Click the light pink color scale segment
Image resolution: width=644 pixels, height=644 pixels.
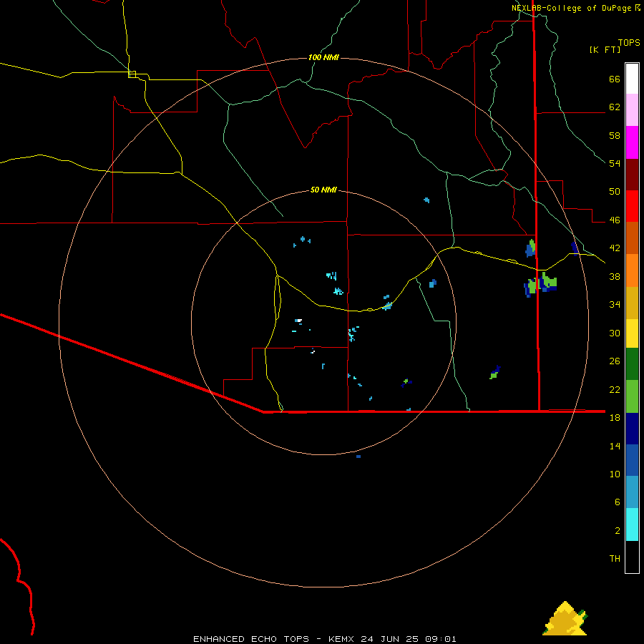[x=632, y=109]
